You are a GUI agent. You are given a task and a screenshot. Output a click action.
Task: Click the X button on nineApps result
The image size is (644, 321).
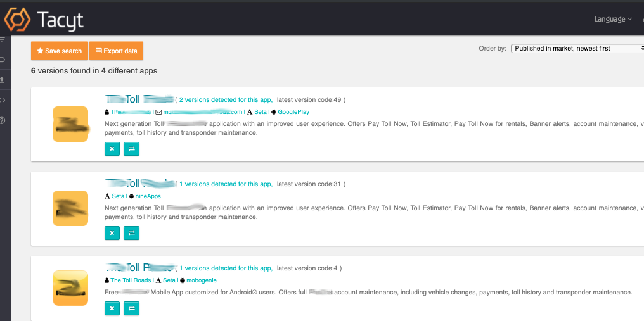point(112,233)
